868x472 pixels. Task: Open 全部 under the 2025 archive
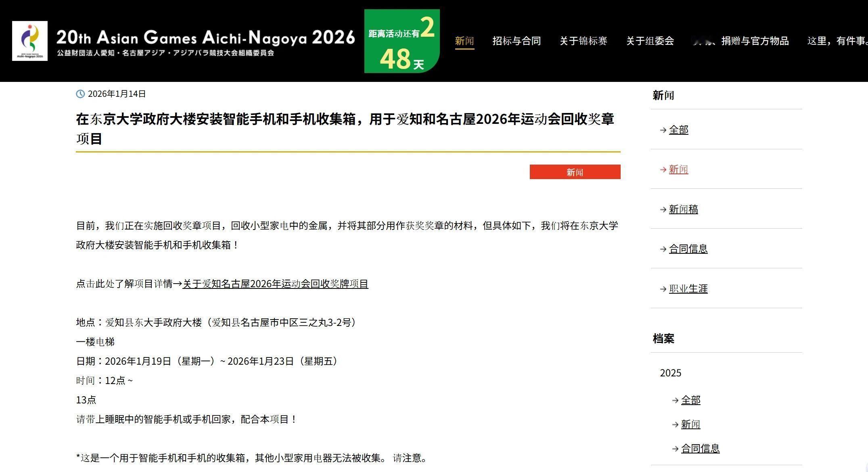690,400
